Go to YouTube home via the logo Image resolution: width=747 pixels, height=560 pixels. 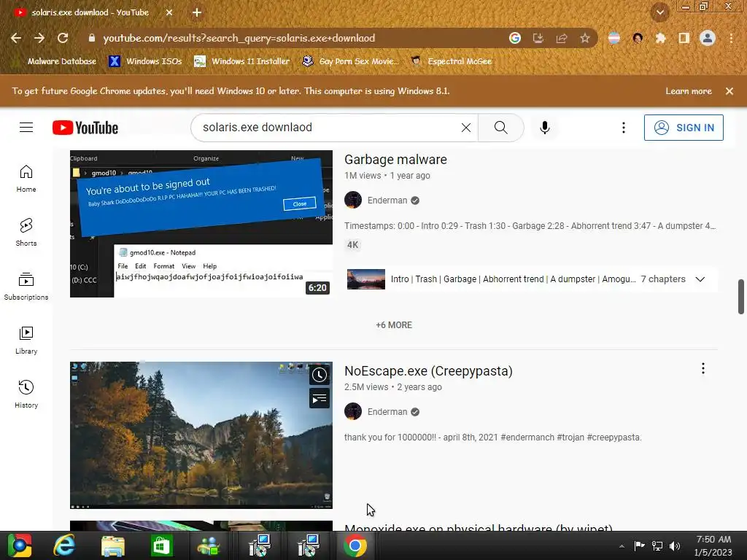pyautogui.click(x=85, y=128)
